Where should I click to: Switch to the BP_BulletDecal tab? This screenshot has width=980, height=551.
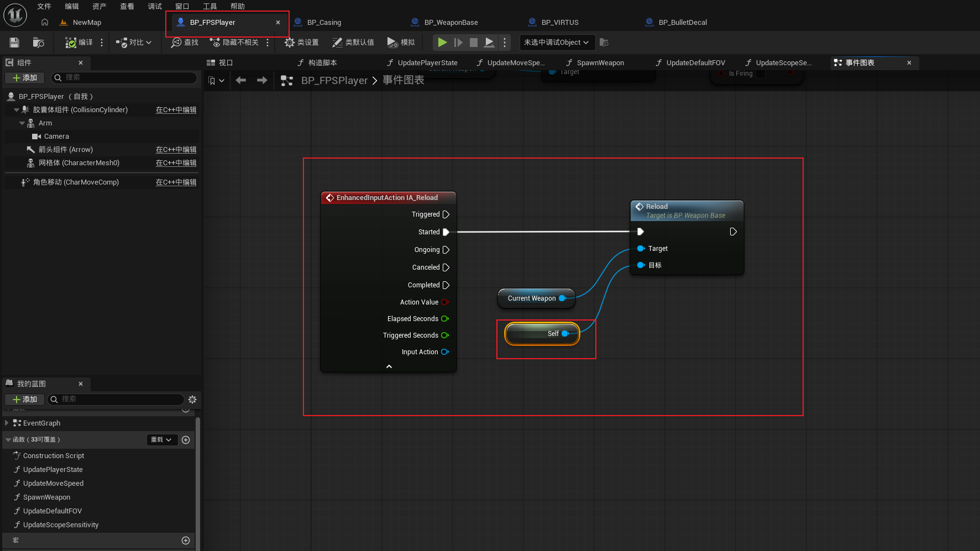pos(683,23)
